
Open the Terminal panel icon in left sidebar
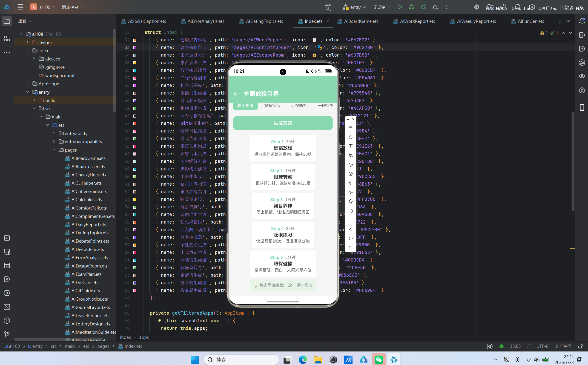pos(7,307)
